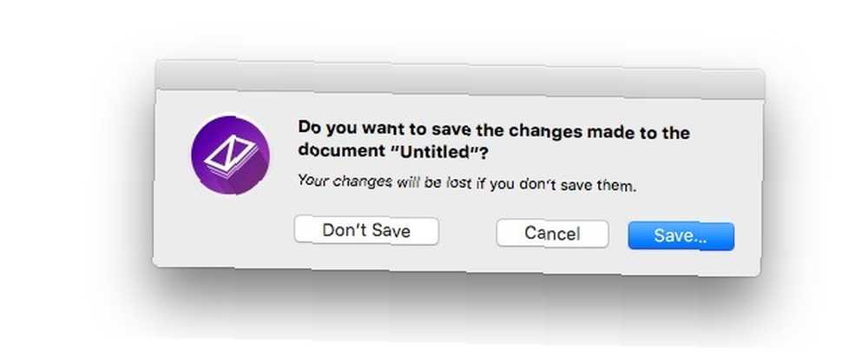Click the purple app icon in the dialog
Viewport: 868px width, 352px height.
(230, 156)
